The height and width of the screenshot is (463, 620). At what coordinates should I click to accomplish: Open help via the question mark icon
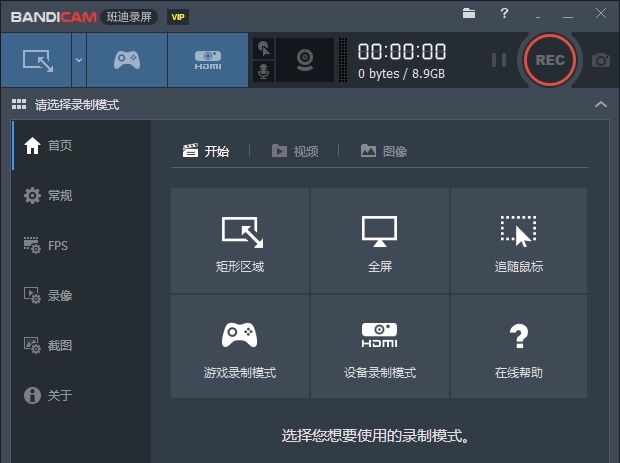tap(504, 13)
